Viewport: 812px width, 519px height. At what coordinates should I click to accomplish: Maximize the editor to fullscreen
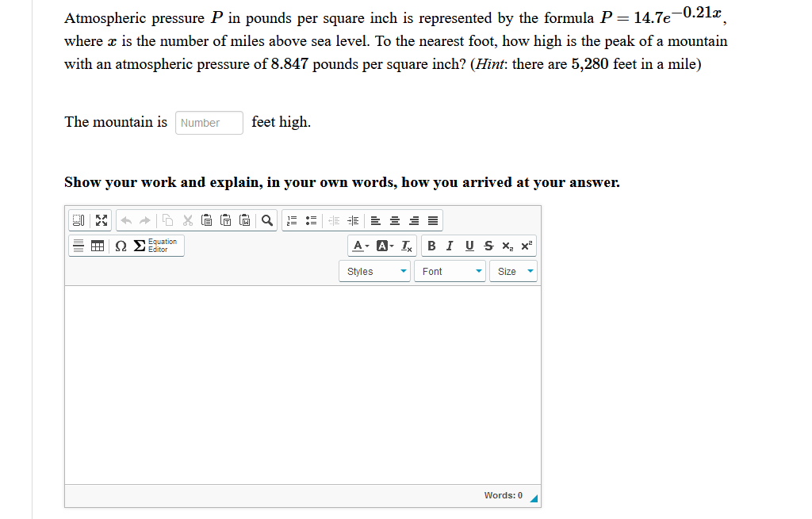pyautogui.click(x=101, y=220)
